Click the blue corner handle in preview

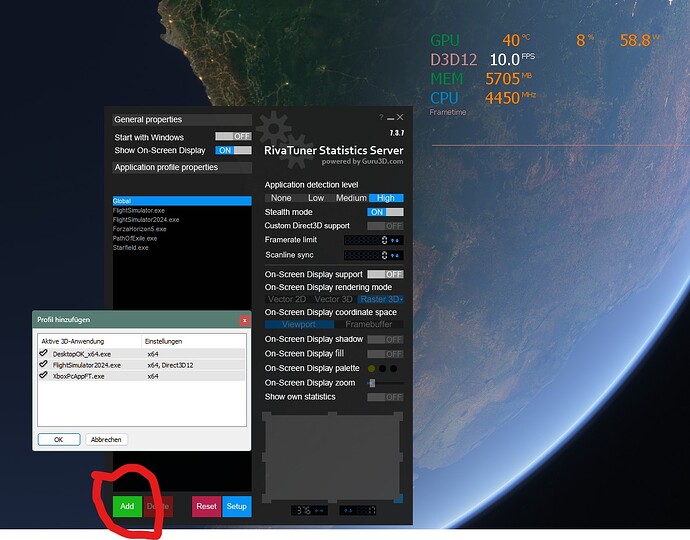point(398,498)
